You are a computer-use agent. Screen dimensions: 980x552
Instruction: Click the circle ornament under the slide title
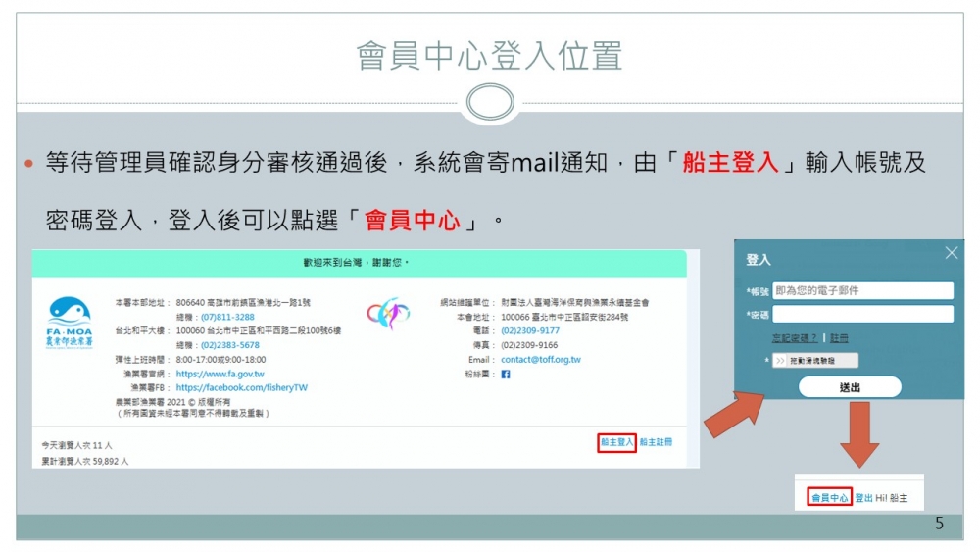[x=489, y=103]
